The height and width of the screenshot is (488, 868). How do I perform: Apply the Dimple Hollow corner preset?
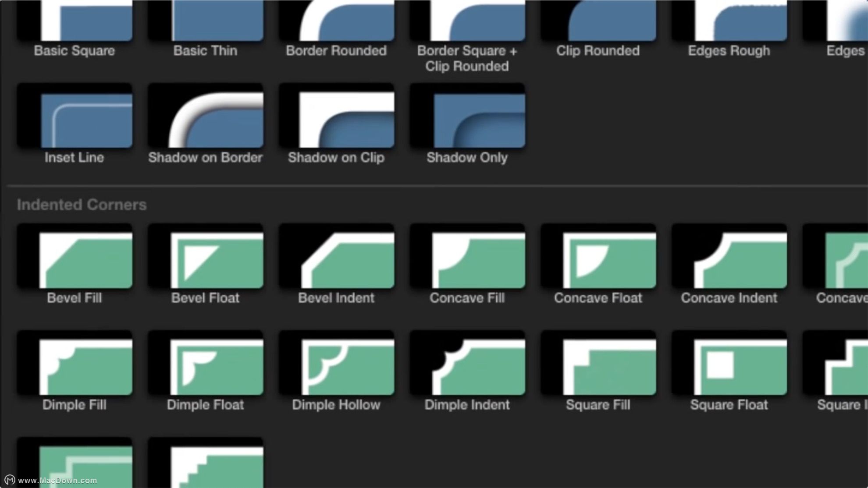[x=336, y=364]
